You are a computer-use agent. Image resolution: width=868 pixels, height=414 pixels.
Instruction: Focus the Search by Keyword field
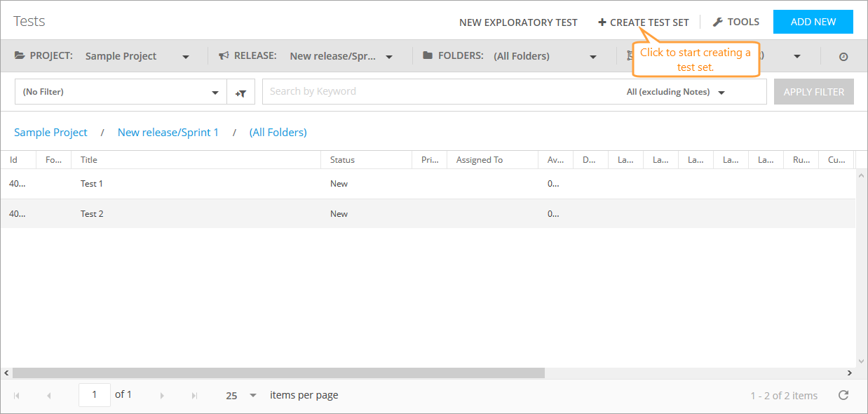442,92
